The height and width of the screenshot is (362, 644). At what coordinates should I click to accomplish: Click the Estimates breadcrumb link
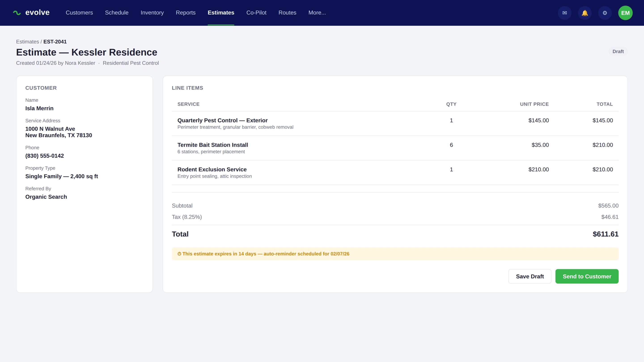point(28,42)
